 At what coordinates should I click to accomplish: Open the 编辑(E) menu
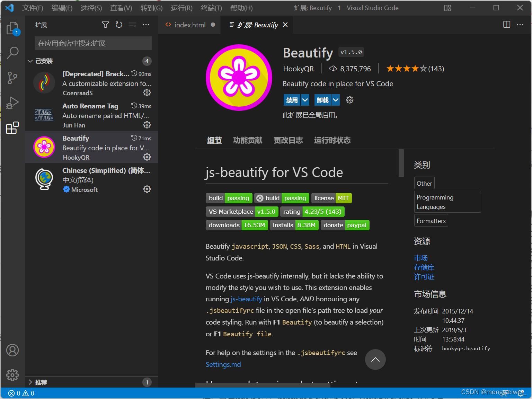tap(62, 8)
